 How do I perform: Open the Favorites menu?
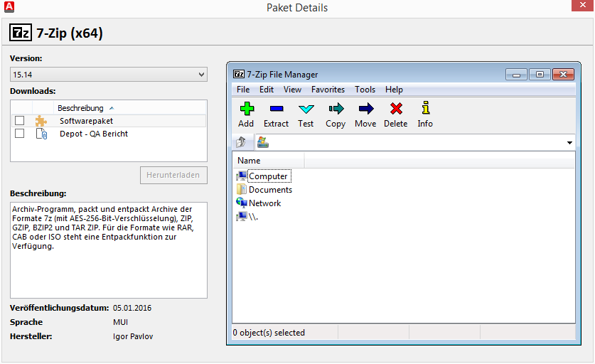pos(328,90)
